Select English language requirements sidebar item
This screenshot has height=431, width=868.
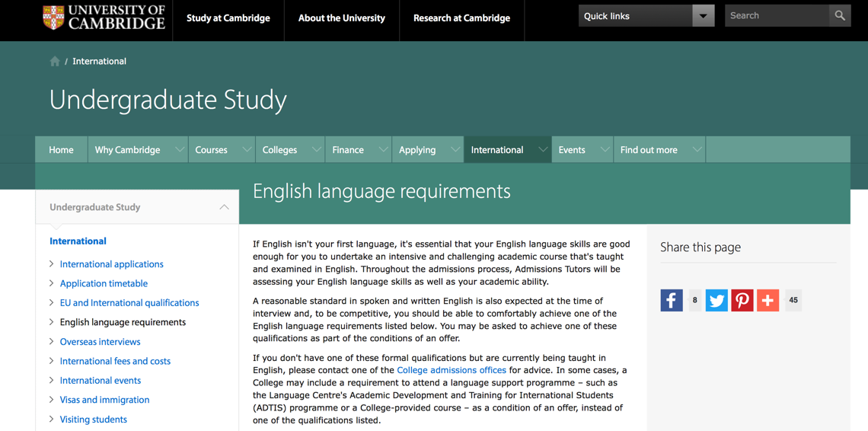pos(123,322)
